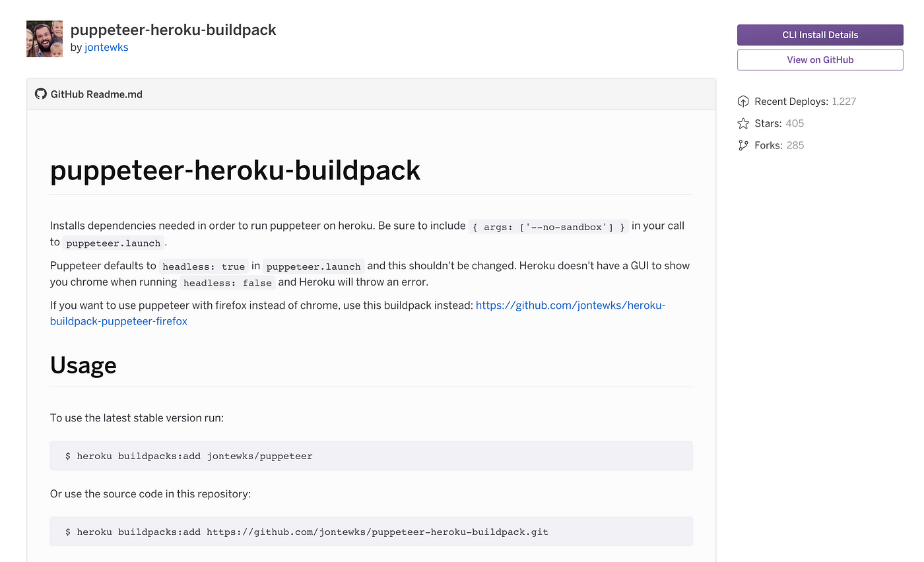Click the first puppeteer.launch code snippet
Image resolution: width=924 pixels, height=562 pixels.
pyautogui.click(x=114, y=243)
